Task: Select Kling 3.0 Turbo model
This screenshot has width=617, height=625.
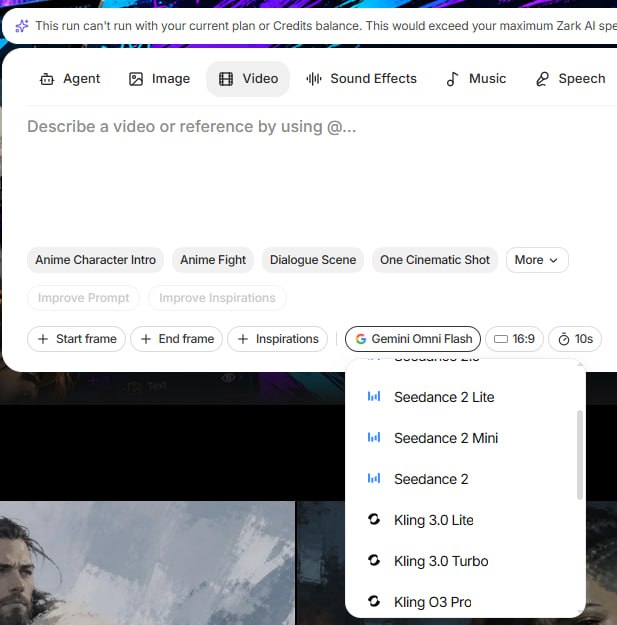Action: (461, 561)
